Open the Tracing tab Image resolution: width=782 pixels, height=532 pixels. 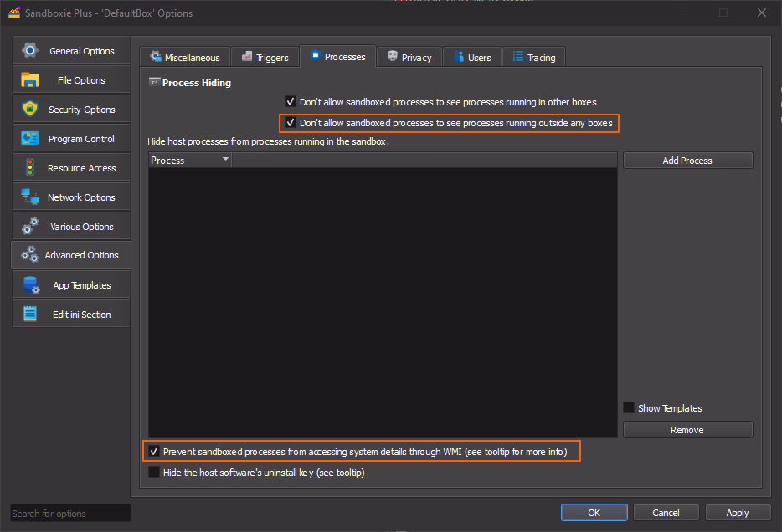tap(533, 58)
